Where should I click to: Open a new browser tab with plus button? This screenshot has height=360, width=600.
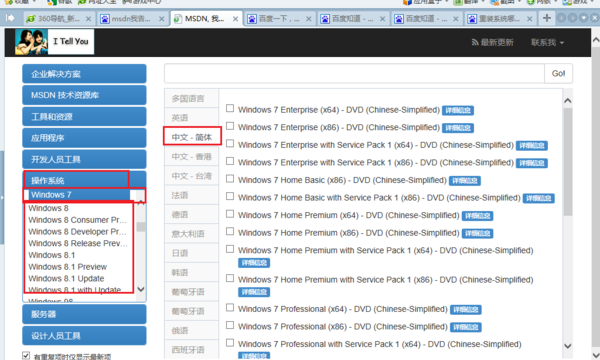point(547,18)
